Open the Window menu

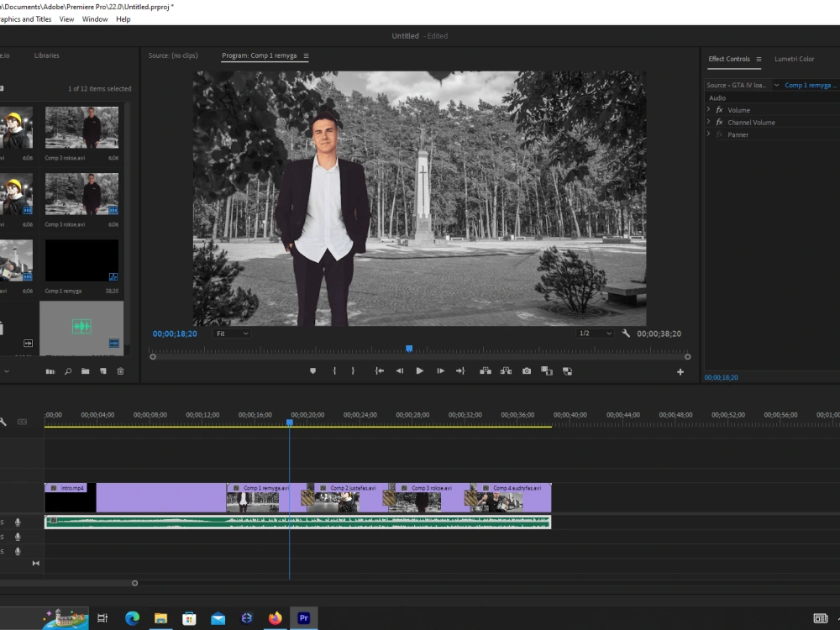[95, 18]
